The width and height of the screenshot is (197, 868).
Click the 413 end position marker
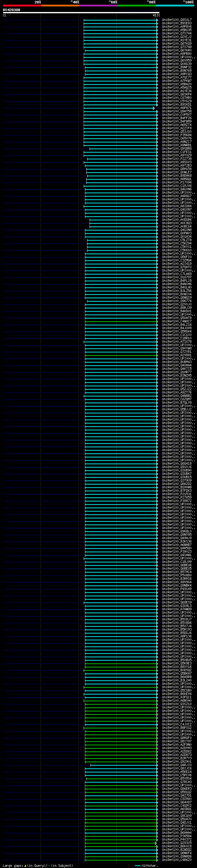coord(155,15)
